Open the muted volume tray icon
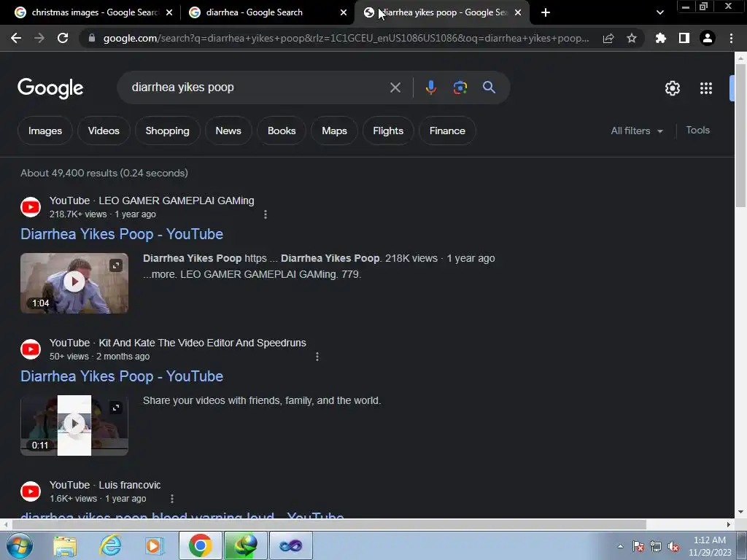Viewport: 747px width, 560px height. pos(673,547)
